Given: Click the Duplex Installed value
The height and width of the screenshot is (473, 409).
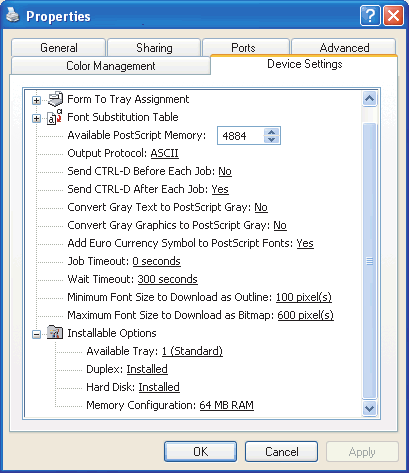Looking at the screenshot, I should [147, 369].
